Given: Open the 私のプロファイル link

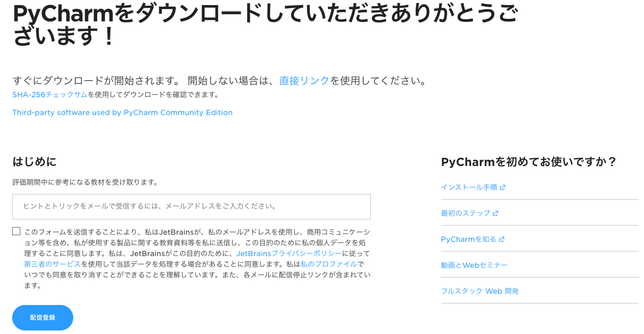Looking at the screenshot, I should [x=329, y=264].
